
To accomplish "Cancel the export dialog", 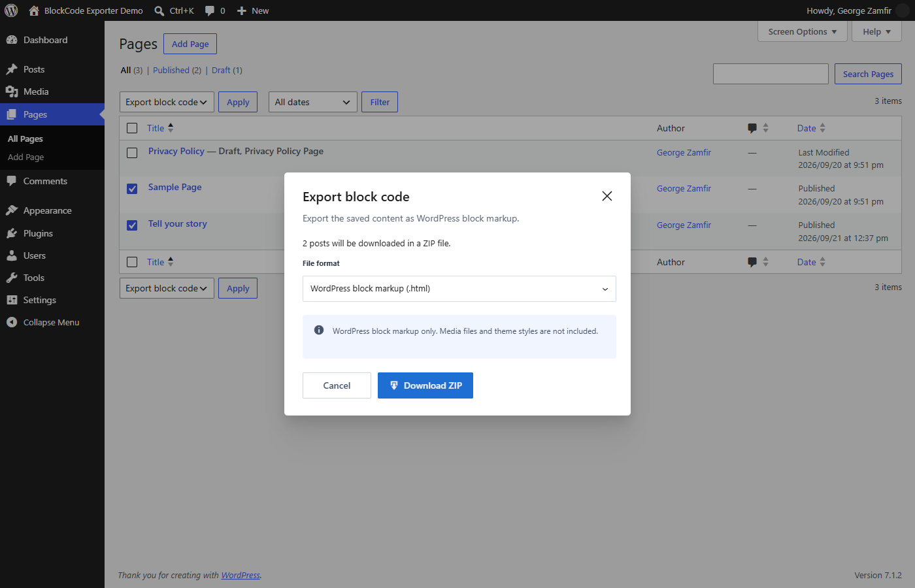I will (337, 385).
